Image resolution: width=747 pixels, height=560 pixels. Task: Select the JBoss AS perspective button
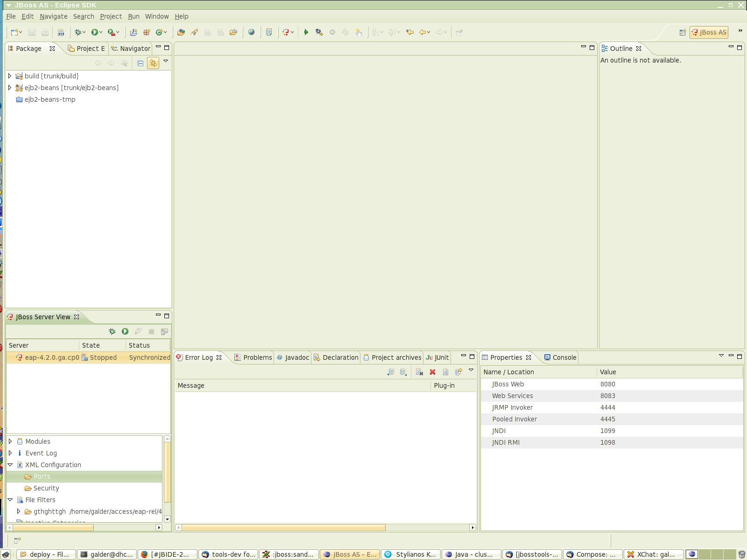coord(709,32)
